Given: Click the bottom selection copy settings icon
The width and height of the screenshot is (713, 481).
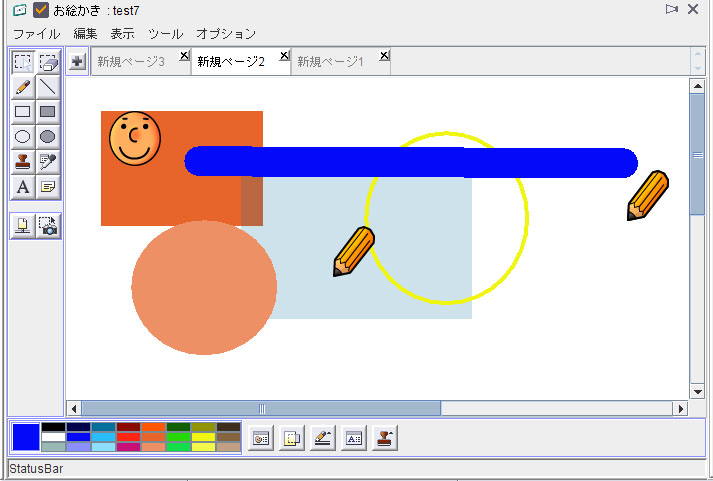Looking at the screenshot, I should (x=292, y=438).
